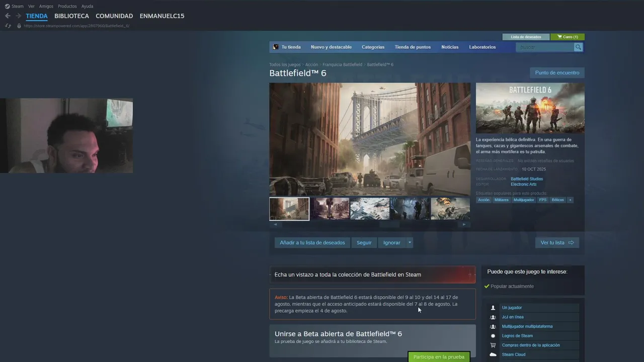
Task: Click in the store search field
Action: pos(545,47)
